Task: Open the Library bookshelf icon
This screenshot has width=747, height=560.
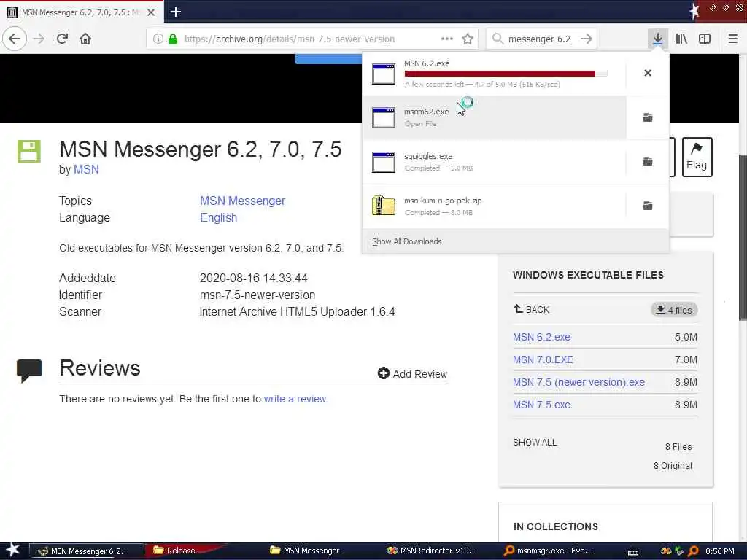Action: point(681,39)
